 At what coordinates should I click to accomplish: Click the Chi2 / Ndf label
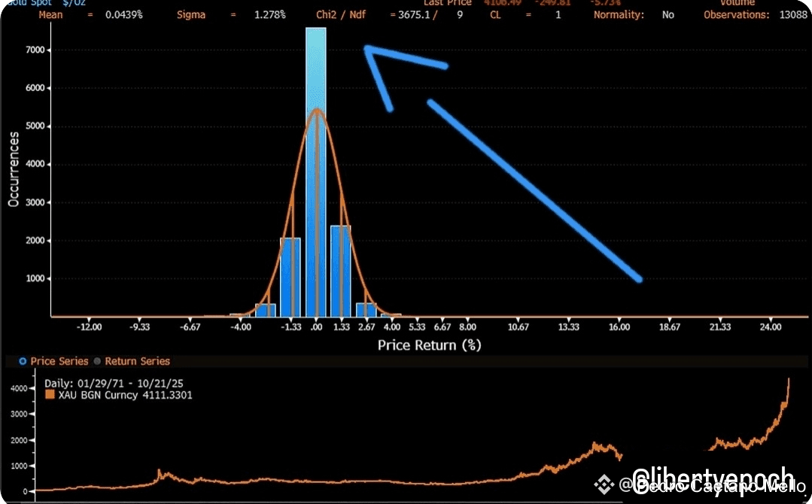point(341,15)
